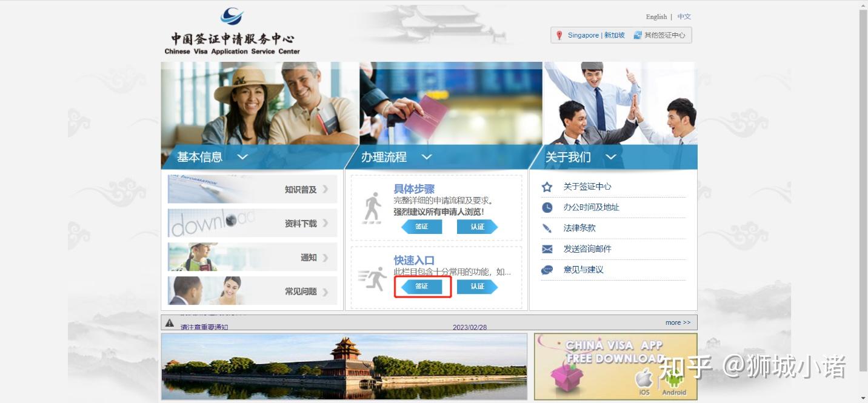Click the pen icon beside 法律条款

tap(547, 228)
